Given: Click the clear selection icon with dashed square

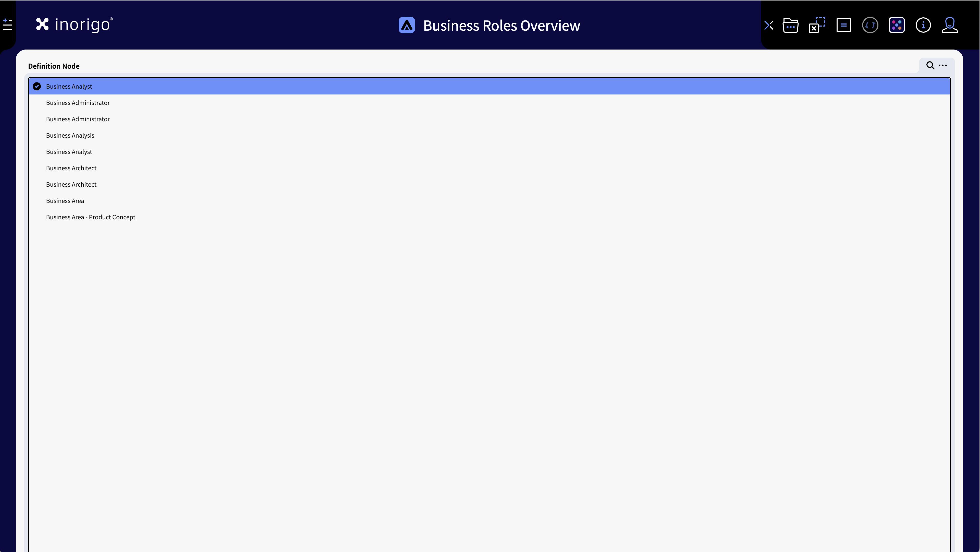Looking at the screenshot, I should [817, 26].
